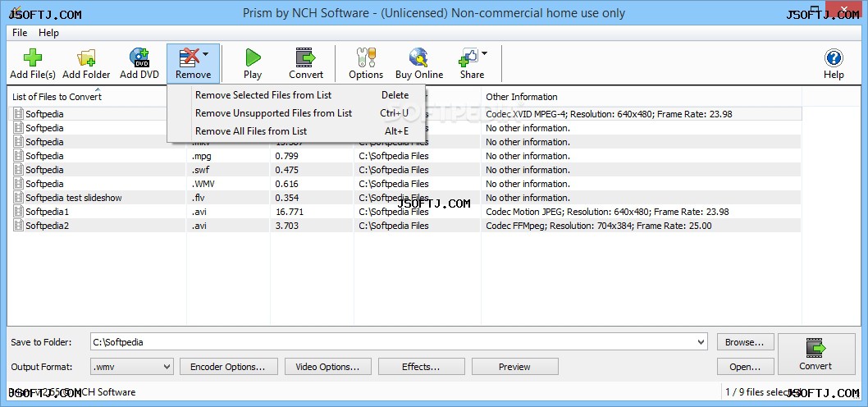
Task: Click the Video Options... button
Action: pos(327,367)
